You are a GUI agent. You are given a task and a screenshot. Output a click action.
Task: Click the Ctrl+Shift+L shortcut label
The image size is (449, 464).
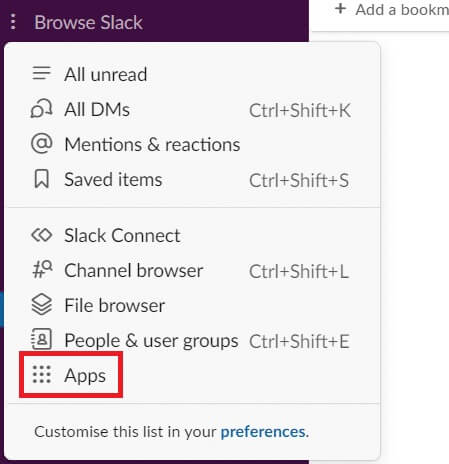(x=299, y=271)
